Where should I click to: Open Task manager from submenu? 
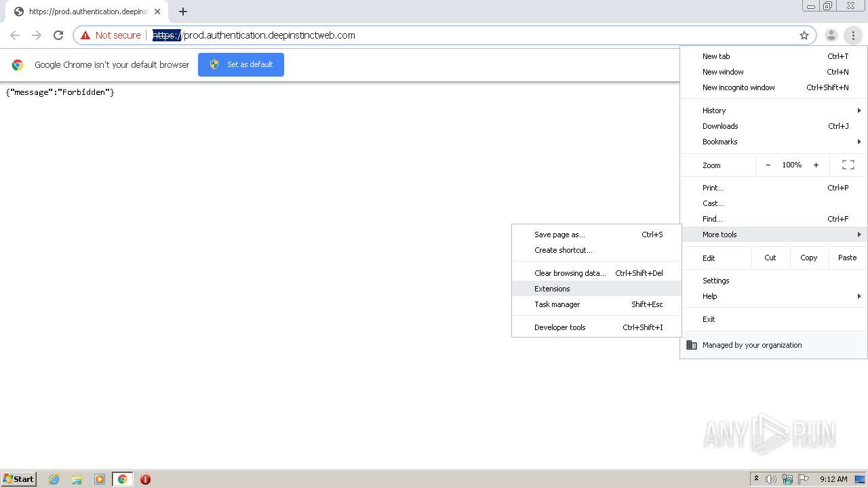(x=596, y=304)
